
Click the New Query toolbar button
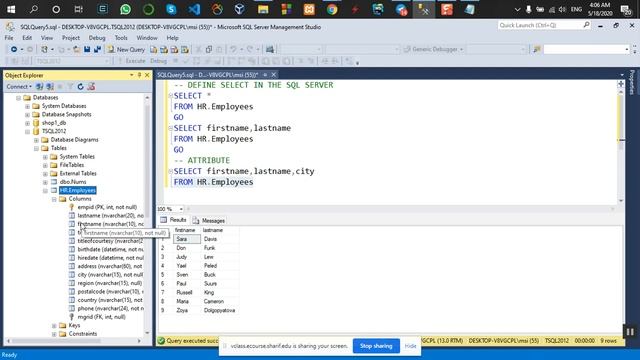pyautogui.click(x=126, y=49)
